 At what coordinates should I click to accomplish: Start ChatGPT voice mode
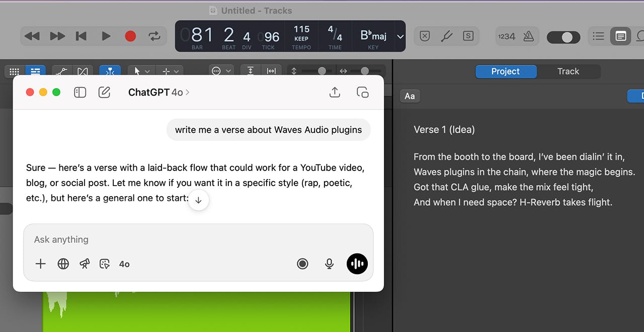[357, 264]
